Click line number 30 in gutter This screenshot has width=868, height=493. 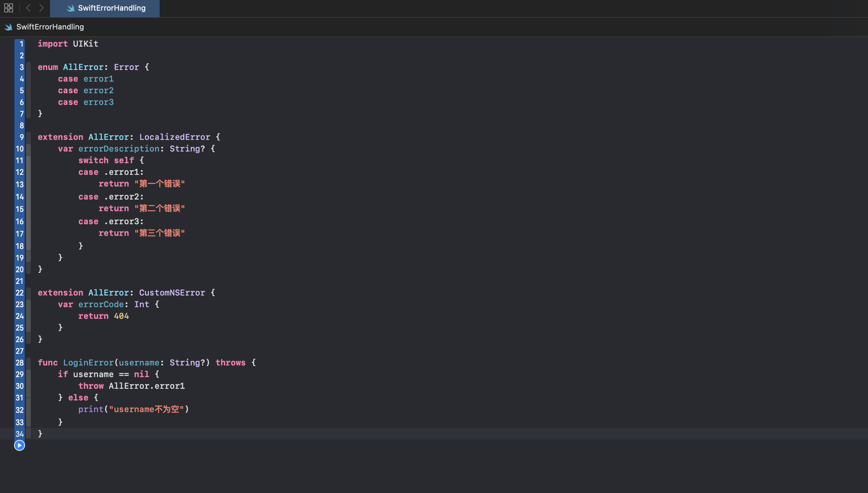click(x=20, y=386)
